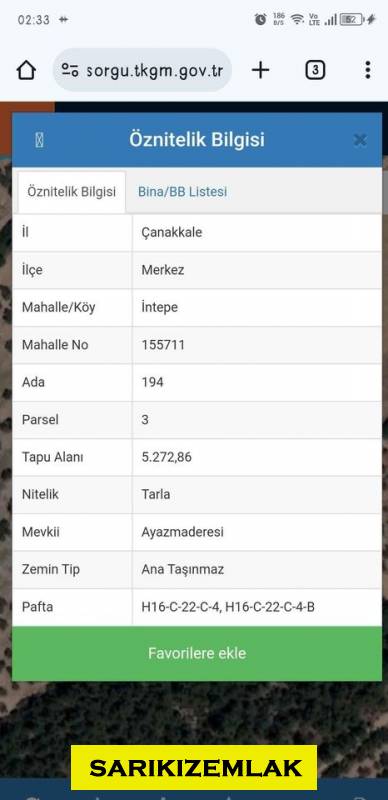
Task: Tap site settings icon in address bar
Action: [70, 70]
